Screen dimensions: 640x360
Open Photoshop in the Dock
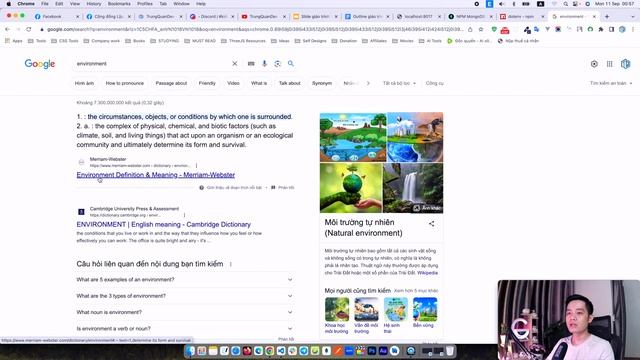point(371,351)
